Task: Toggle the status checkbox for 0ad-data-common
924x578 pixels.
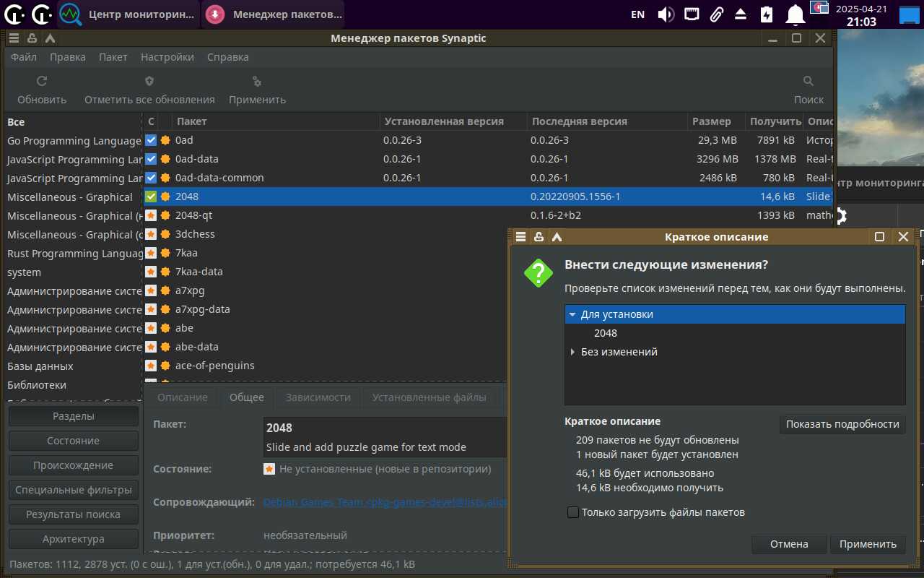Action: pos(151,178)
